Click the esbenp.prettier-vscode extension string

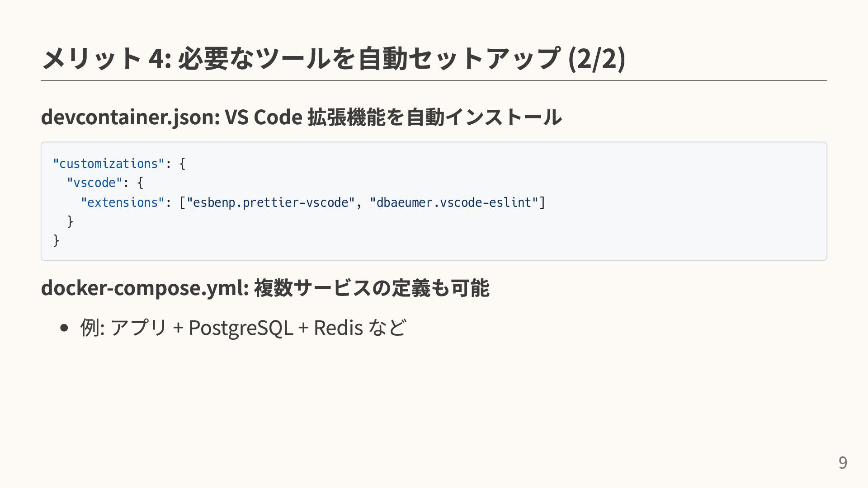pos(271,202)
